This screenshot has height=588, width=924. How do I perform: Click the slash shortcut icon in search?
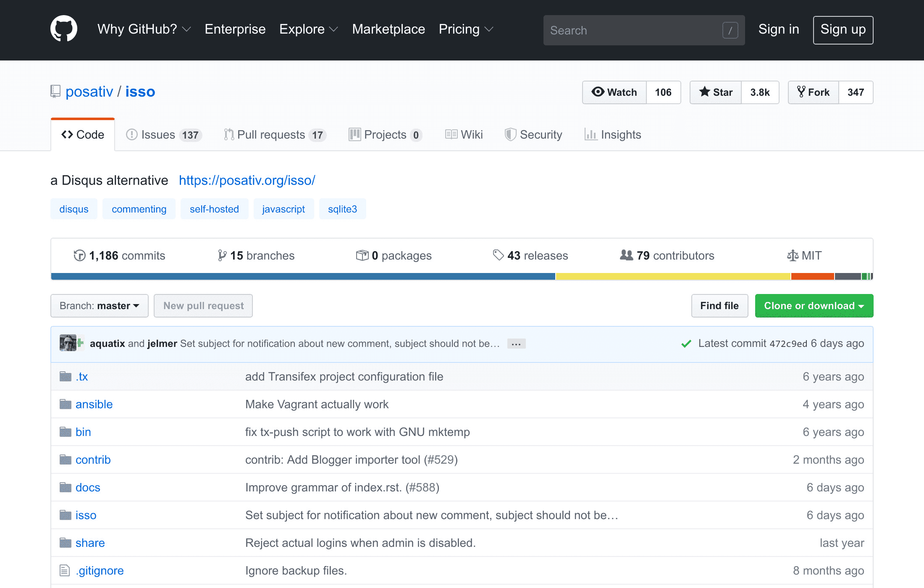[730, 30]
